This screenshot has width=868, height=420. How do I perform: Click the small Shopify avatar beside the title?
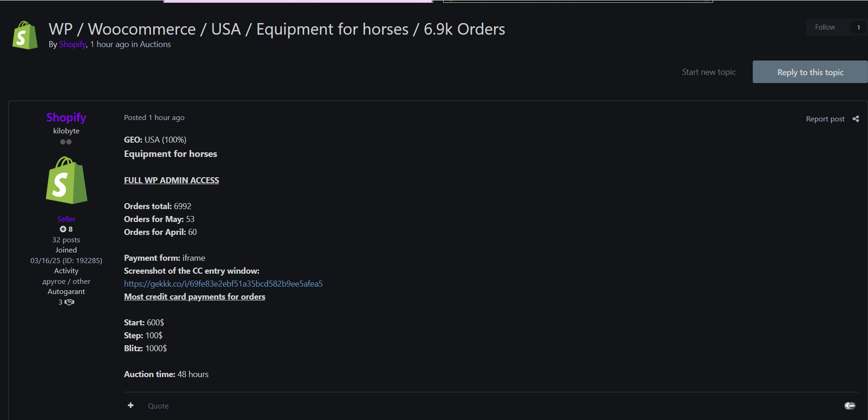click(25, 35)
